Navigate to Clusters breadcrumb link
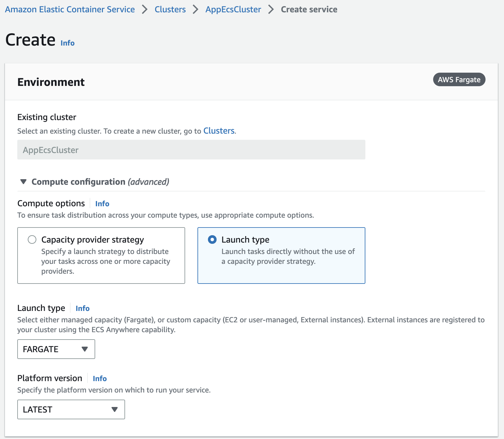504x439 pixels. [170, 10]
